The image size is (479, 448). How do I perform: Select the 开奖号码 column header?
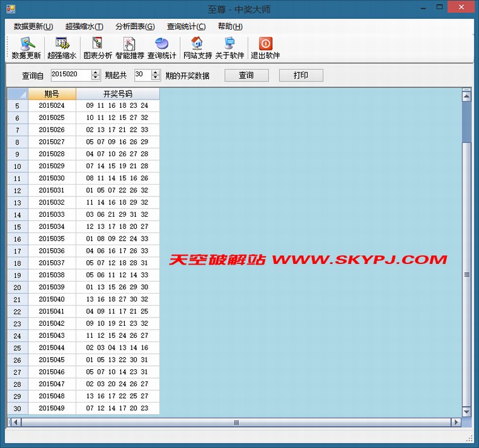coord(117,94)
